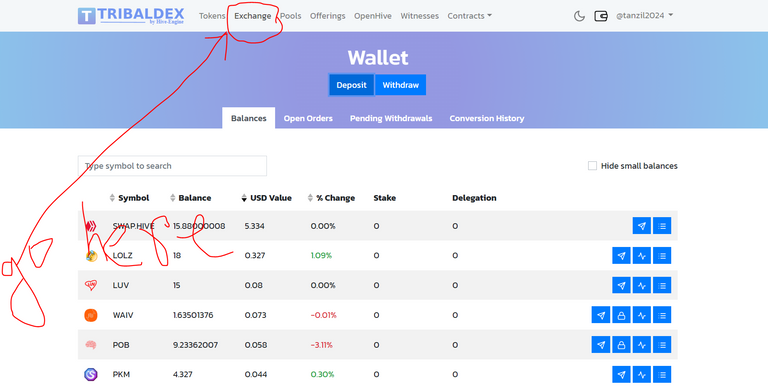Open WAIV history list icon
The width and height of the screenshot is (768, 389).
tap(662, 315)
